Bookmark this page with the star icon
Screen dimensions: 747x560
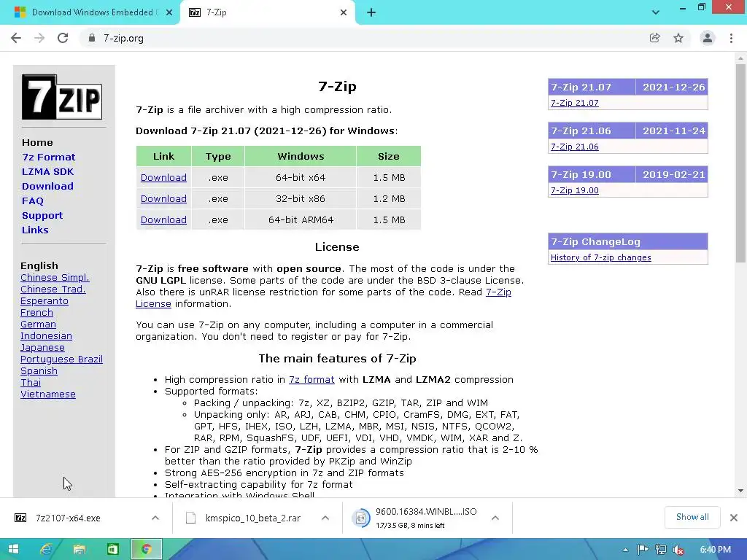(678, 38)
